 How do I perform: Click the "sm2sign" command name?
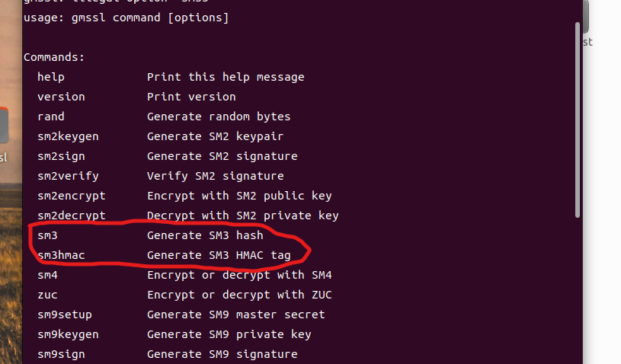click(x=61, y=156)
